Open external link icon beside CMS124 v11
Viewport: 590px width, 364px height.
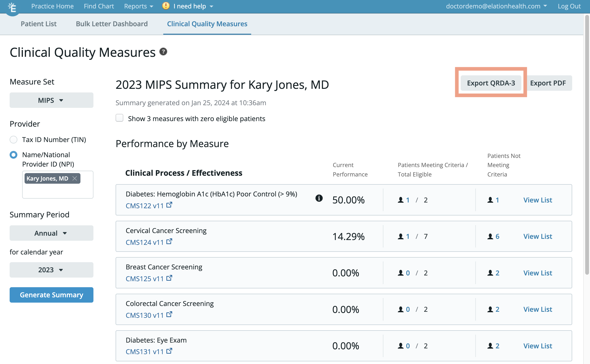(169, 241)
